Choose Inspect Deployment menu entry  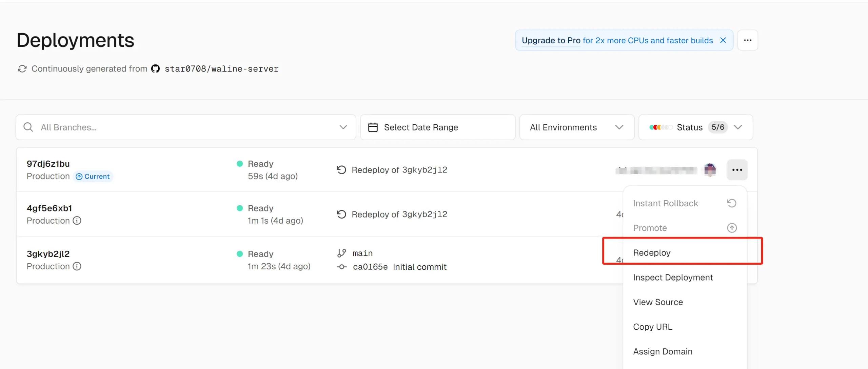[673, 278]
